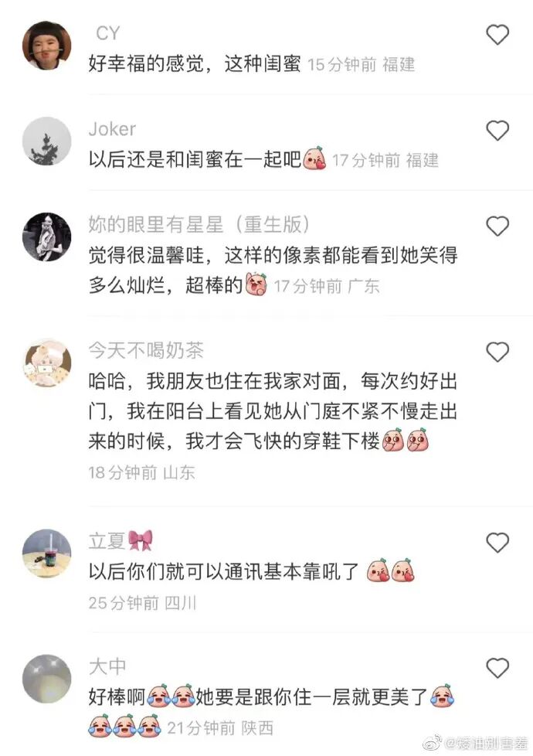The height and width of the screenshot is (756, 533).
Task: Open 今天不喝奶茶's cartoon avatar
Action: click(47, 363)
